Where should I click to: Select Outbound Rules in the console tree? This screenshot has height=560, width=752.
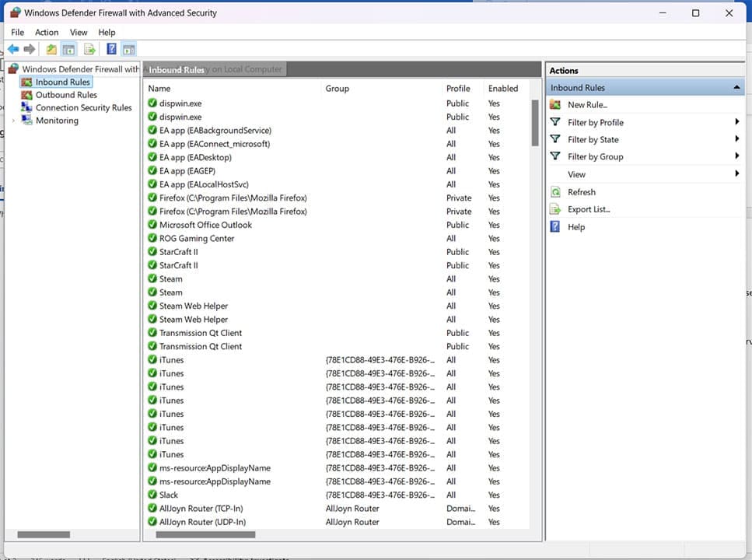pyautogui.click(x=66, y=95)
